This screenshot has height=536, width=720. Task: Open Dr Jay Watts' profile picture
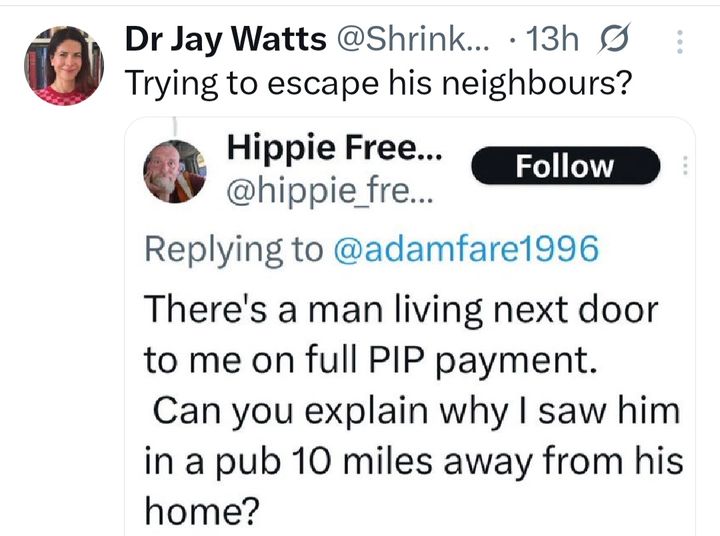coord(64,66)
